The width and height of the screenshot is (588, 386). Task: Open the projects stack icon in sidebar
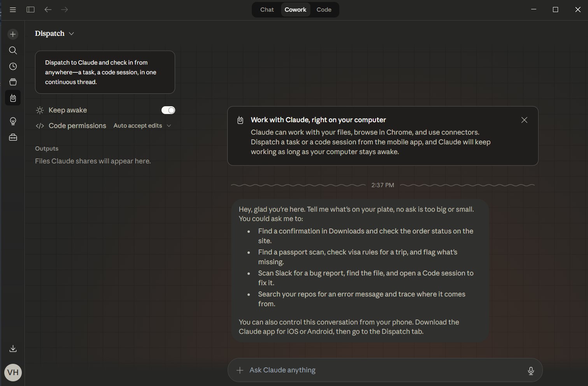[13, 82]
